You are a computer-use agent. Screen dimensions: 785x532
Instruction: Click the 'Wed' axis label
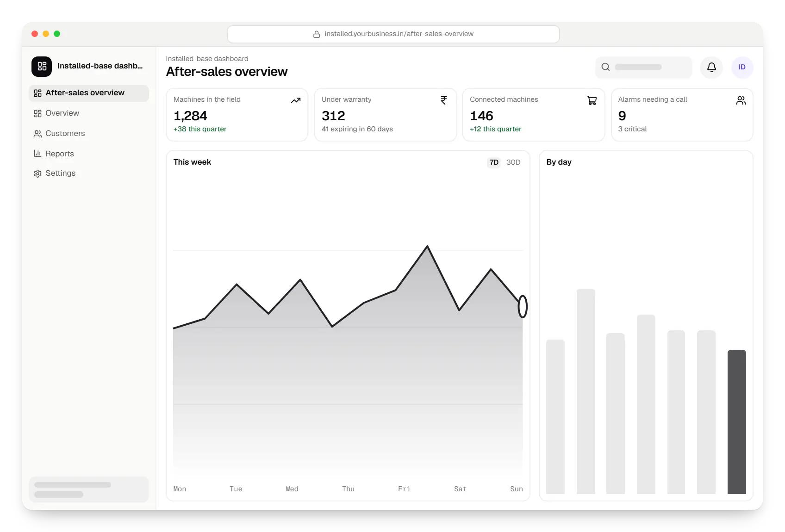pyautogui.click(x=292, y=489)
